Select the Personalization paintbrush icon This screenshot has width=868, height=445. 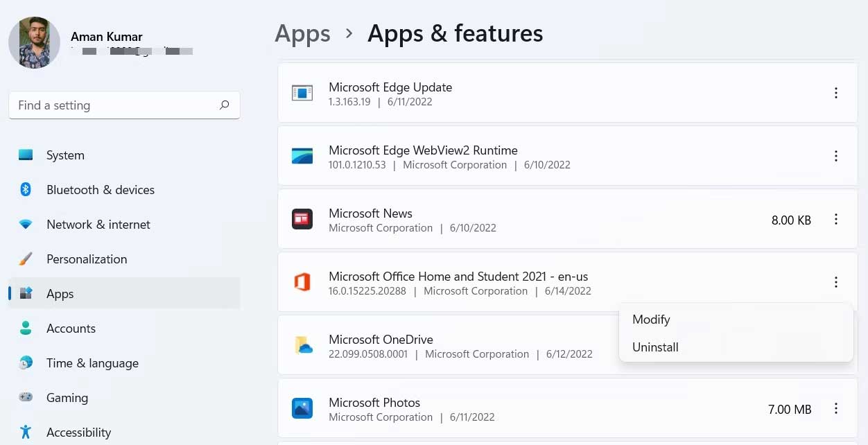coord(26,259)
